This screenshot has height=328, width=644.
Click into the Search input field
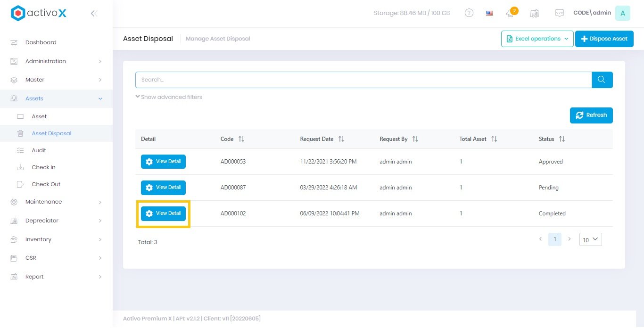(x=363, y=80)
